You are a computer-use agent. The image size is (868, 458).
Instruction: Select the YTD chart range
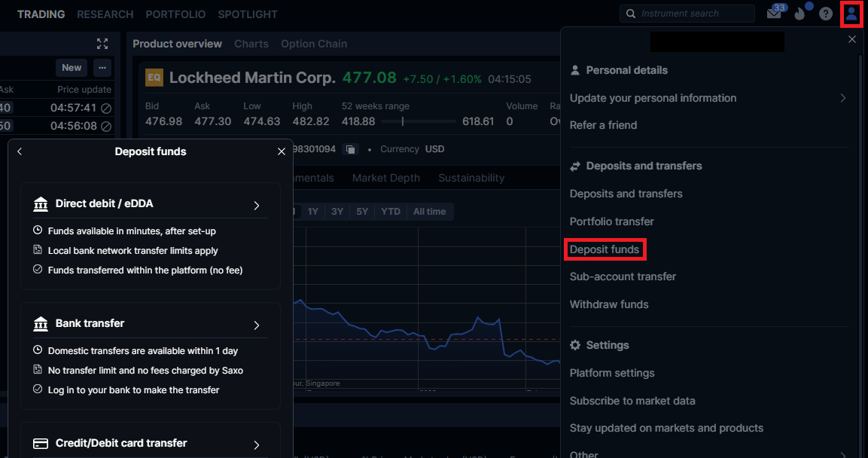pyautogui.click(x=390, y=212)
